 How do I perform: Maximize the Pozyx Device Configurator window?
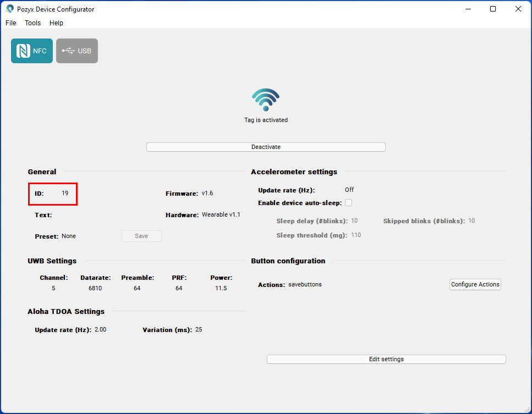493,9
